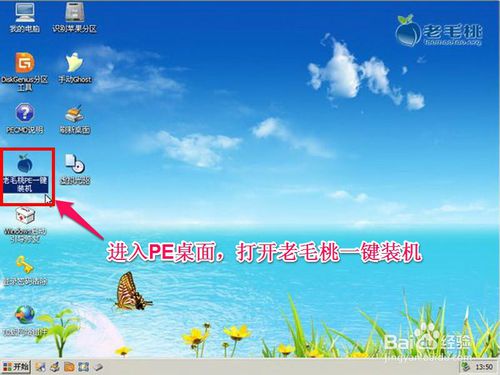Click the DiskGenius分区工具 label text
The width and height of the screenshot is (500, 375).
point(25,83)
